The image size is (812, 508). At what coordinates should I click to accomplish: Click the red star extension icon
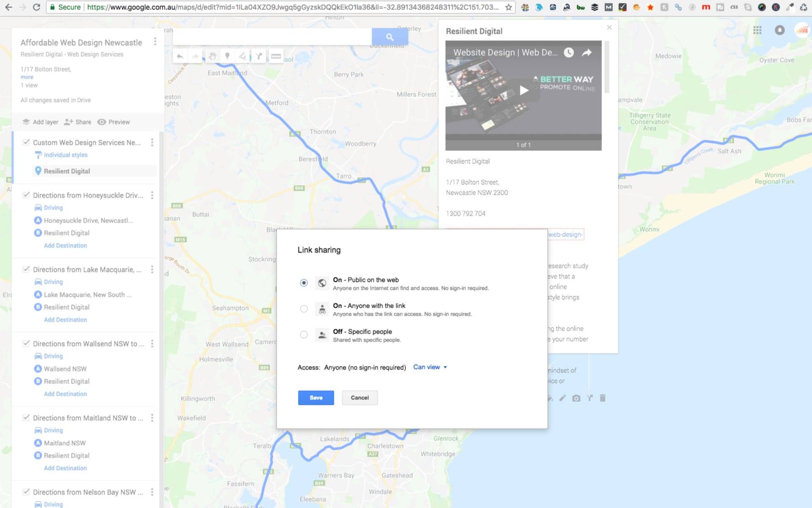pyautogui.click(x=650, y=7)
